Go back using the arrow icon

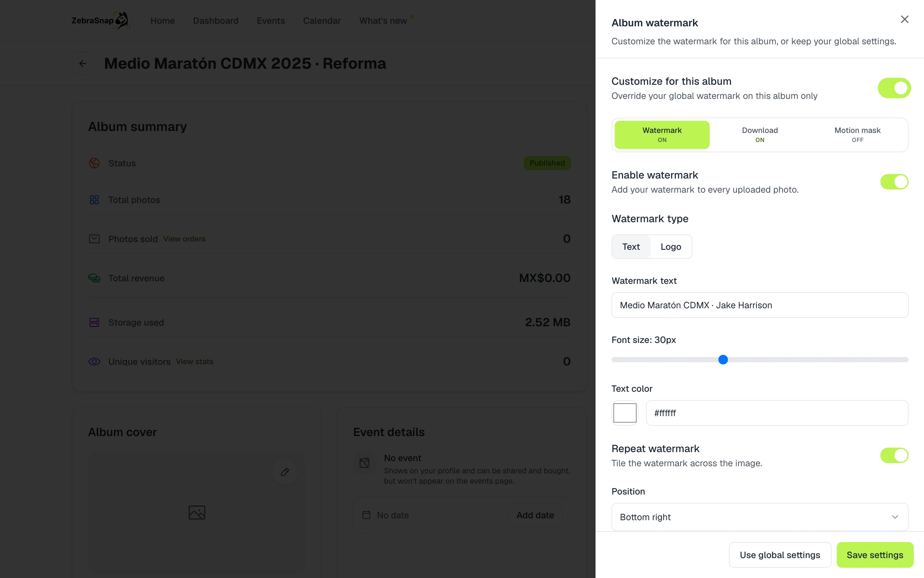[82, 64]
